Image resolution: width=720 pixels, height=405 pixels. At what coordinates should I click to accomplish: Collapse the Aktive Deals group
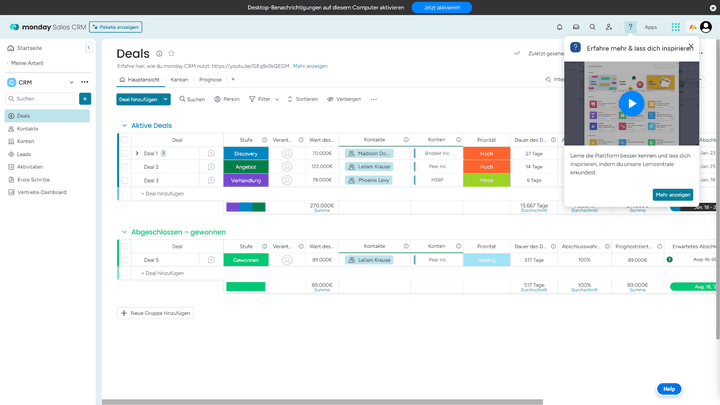click(x=123, y=125)
